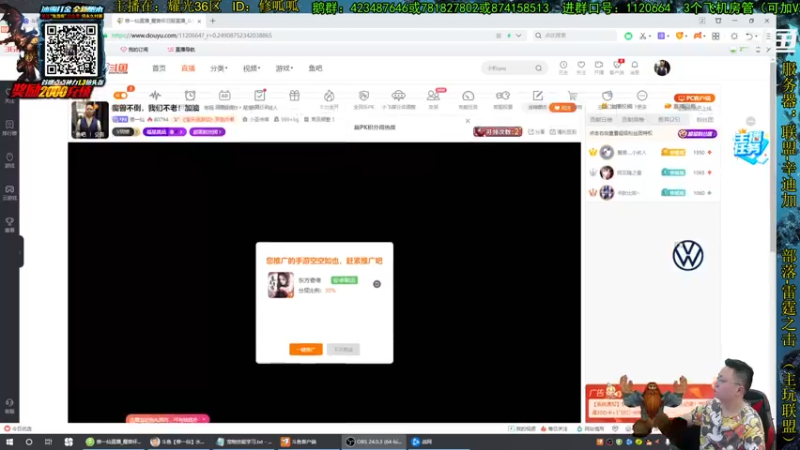This screenshot has width=800, height=450.
Task: Switch to the 贡献周榜 tab
Action: point(633,119)
